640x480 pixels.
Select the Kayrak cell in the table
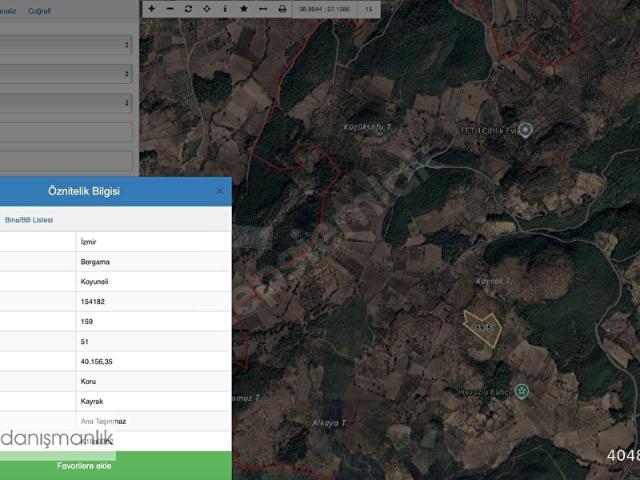coord(153,401)
